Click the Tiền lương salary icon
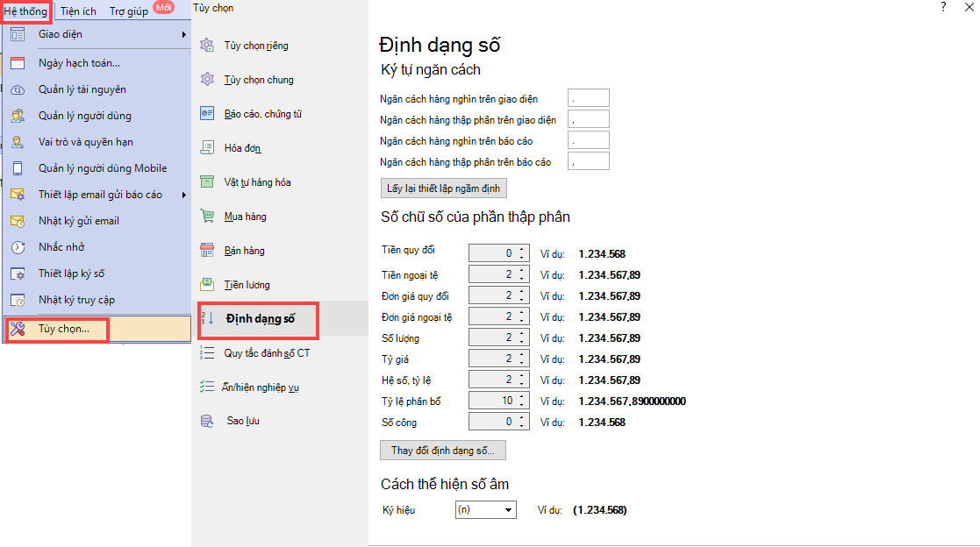This screenshot has width=980, height=547. (207, 285)
